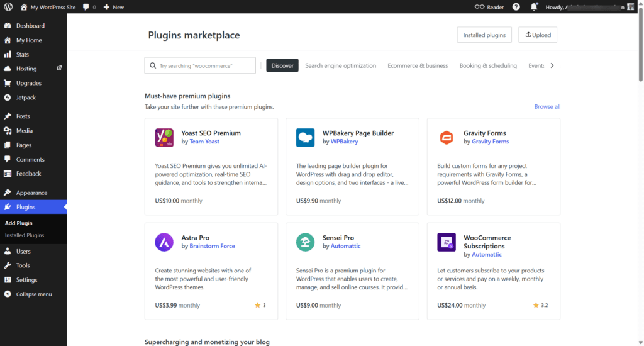644x346 pixels.
Task: Click the Settings sliders icon
Action: 8,280
